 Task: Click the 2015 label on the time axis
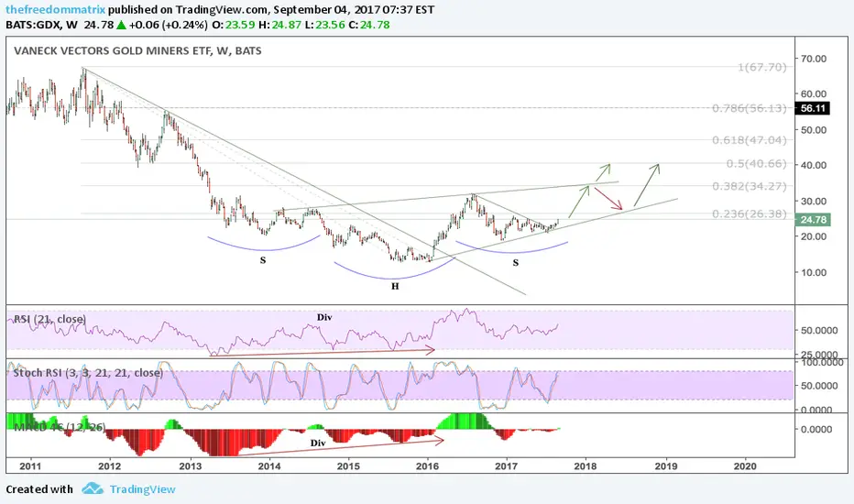pyautogui.click(x=348, y=466)
